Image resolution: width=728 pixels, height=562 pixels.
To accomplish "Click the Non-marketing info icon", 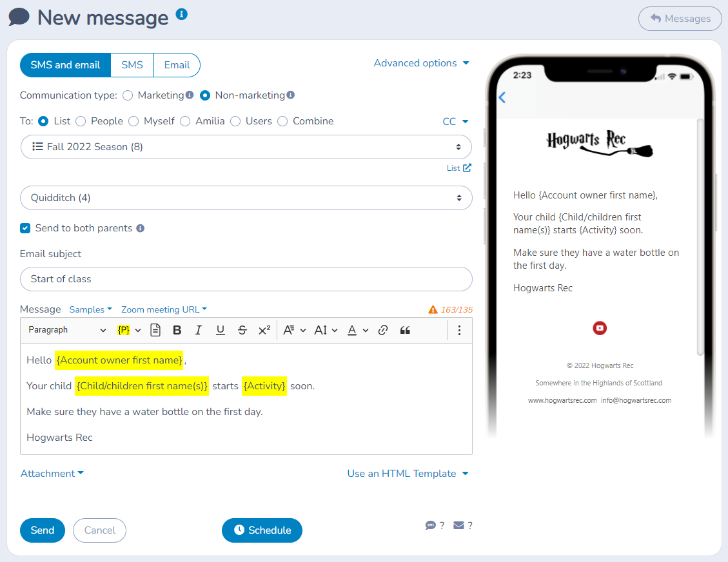I will tap(291, 95).
